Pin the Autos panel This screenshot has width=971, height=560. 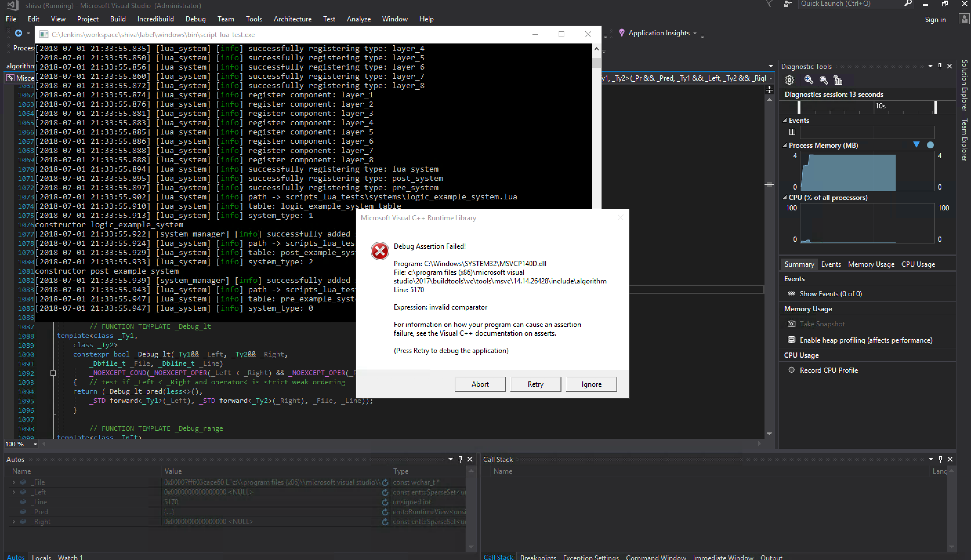tap(460, 459)
